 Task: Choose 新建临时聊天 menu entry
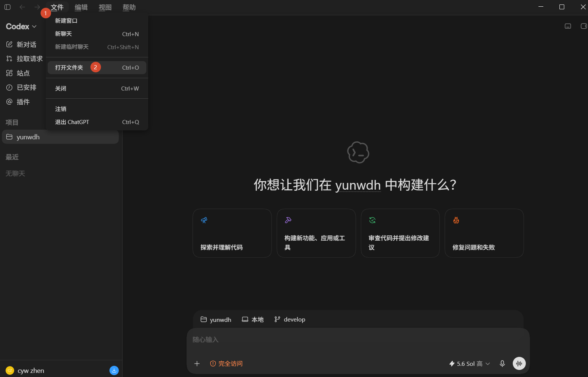97,47
